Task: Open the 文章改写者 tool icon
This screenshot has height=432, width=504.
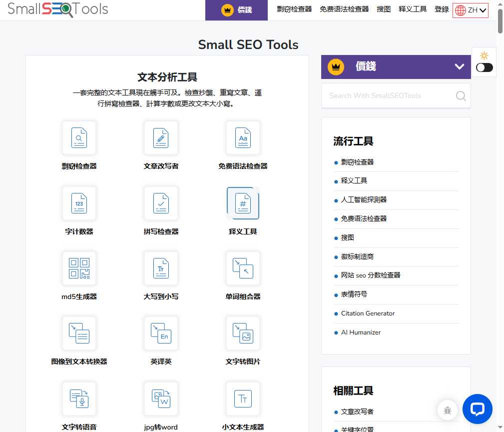Action: [x=161, y=138]
